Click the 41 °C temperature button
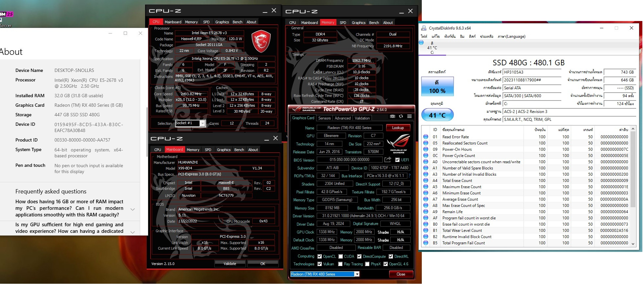Viewport: 644px width, 289px height. pyautogui.click(x=438, y=115)
